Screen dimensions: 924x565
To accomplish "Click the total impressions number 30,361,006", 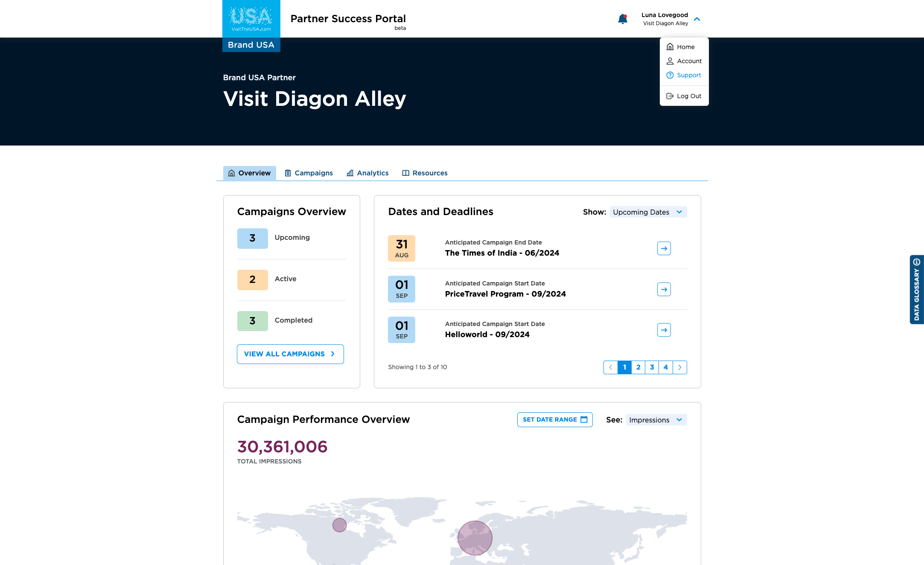I will coord(282,447).
